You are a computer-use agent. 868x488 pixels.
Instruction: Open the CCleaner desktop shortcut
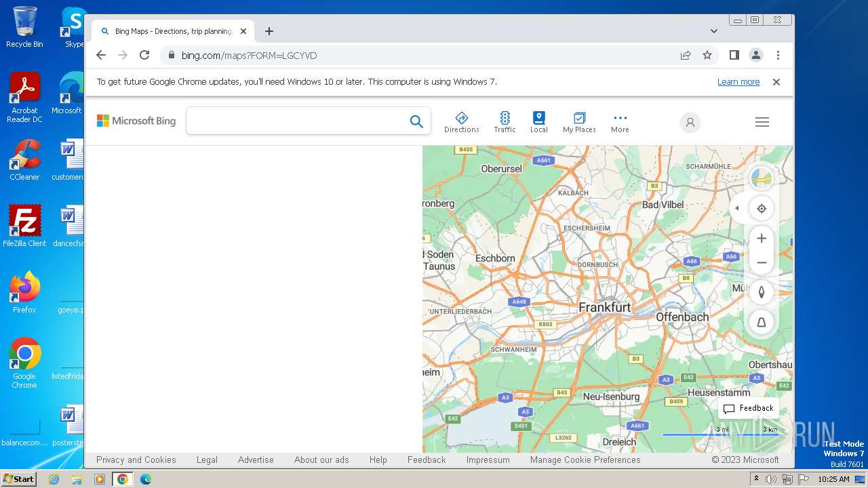pyautogui.click(x=24, y=161)
